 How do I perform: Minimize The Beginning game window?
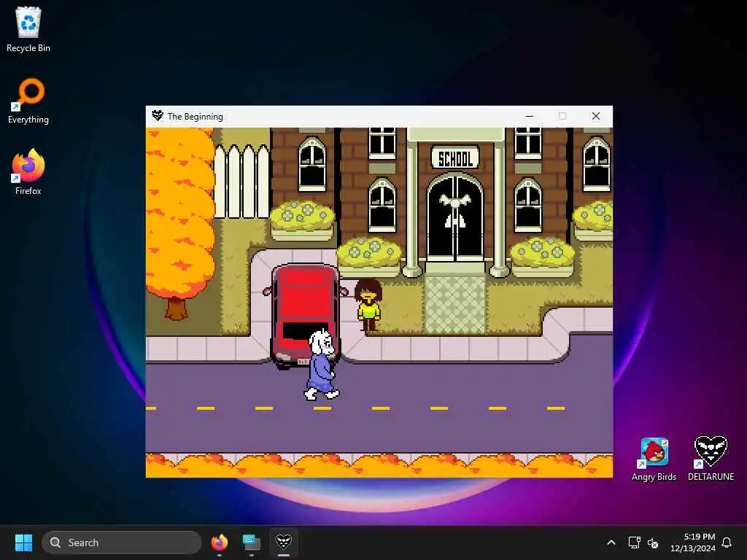[530, 116]
